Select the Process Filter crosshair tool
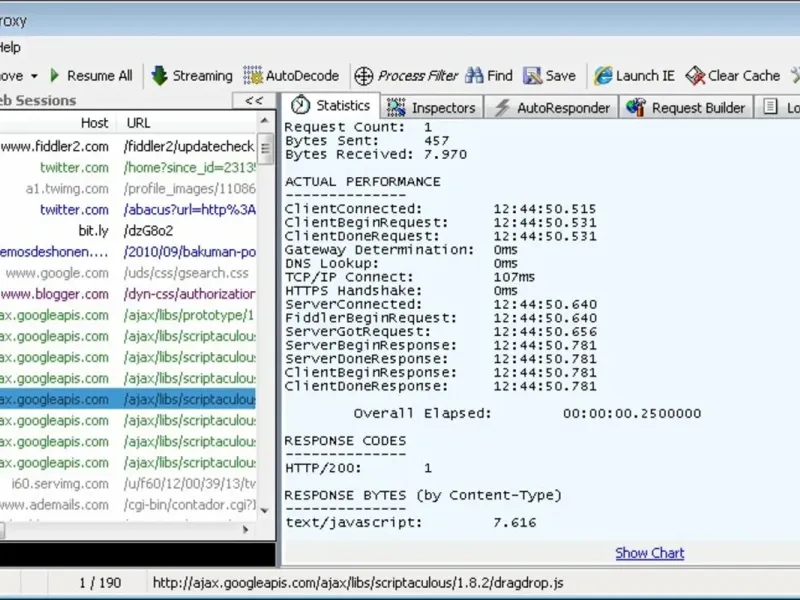Viewport: 800px width, 600px height. point(406,76)
